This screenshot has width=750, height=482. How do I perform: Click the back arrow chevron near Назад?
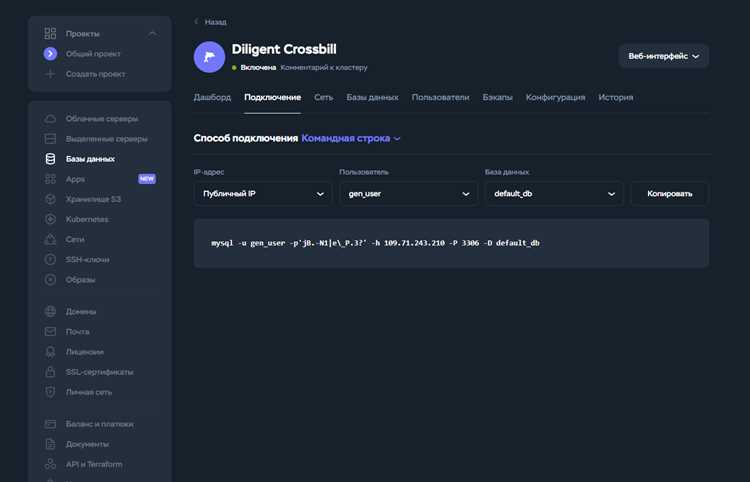click(x=196, y=22)
